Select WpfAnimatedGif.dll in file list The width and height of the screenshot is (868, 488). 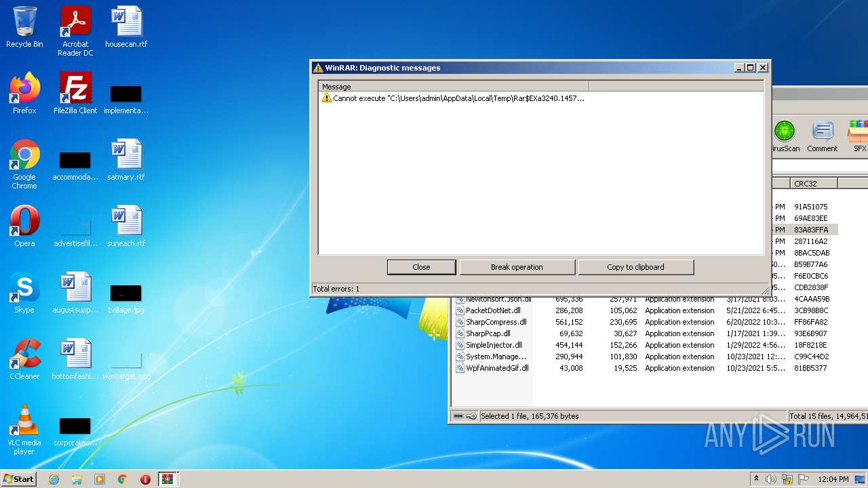[x=497, y=368]
